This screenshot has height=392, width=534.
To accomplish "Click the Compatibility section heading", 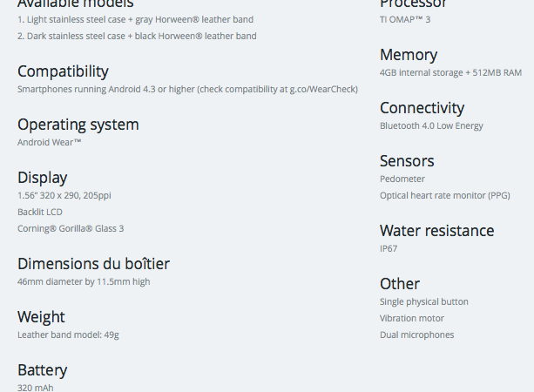I will click(63, 71).
